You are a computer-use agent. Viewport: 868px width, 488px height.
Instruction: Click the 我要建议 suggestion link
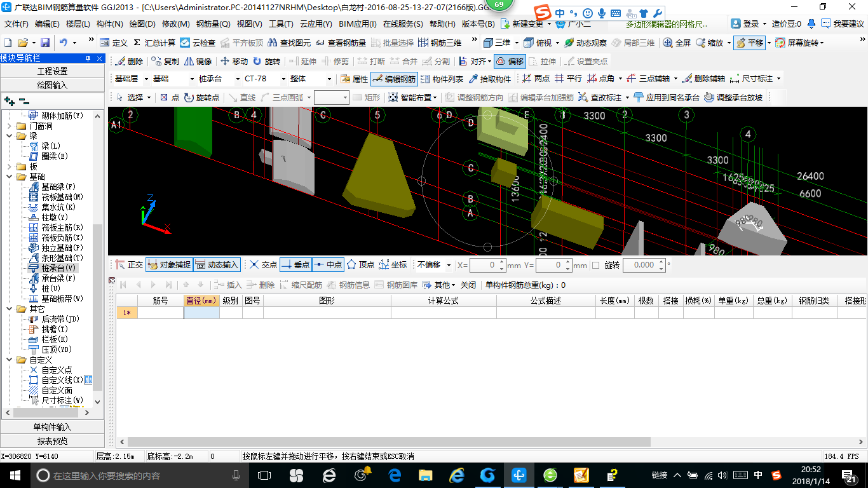tap(842, 24)
